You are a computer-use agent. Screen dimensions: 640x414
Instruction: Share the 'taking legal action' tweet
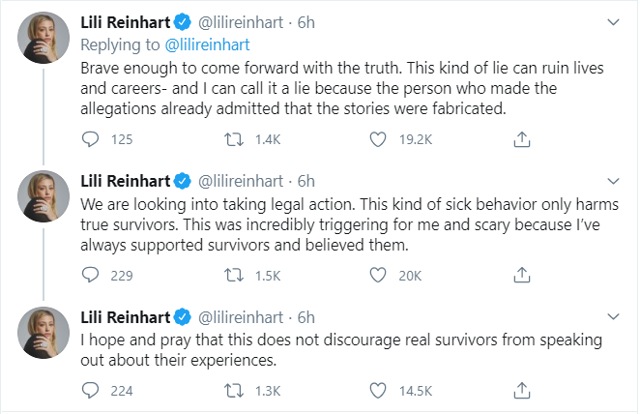[x=522, y=275]
